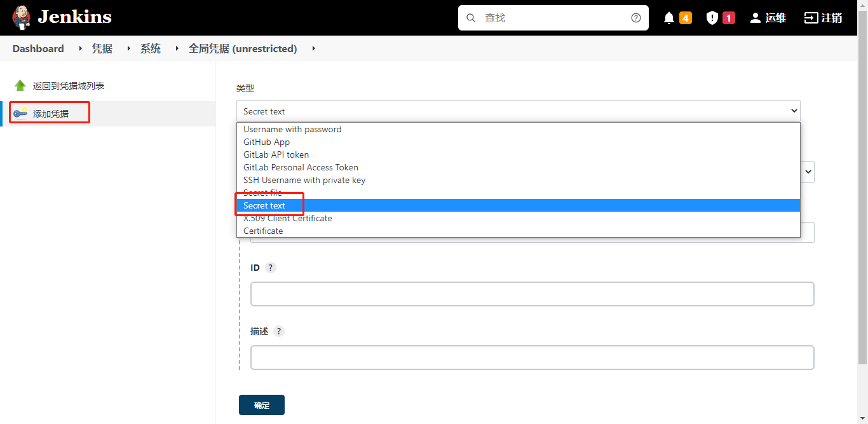Choose GitLab API token option
This screenshot has height=424, width=868.
click(x=519, y=154)
